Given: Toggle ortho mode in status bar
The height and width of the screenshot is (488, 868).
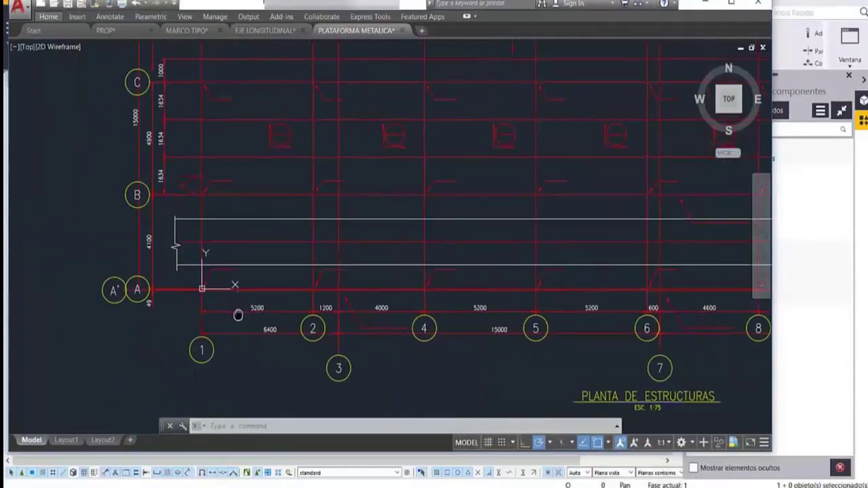Looking at the screenshot, I should (525, 443).
